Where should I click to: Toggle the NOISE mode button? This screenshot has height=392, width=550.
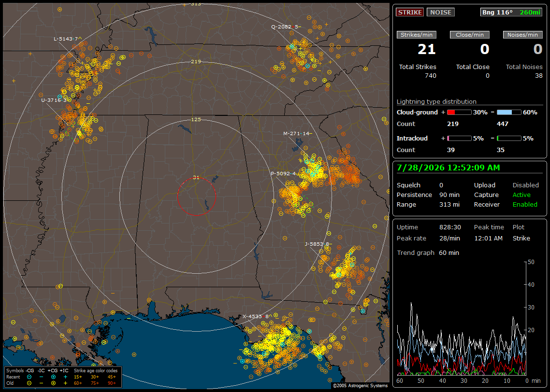(441, 12)
